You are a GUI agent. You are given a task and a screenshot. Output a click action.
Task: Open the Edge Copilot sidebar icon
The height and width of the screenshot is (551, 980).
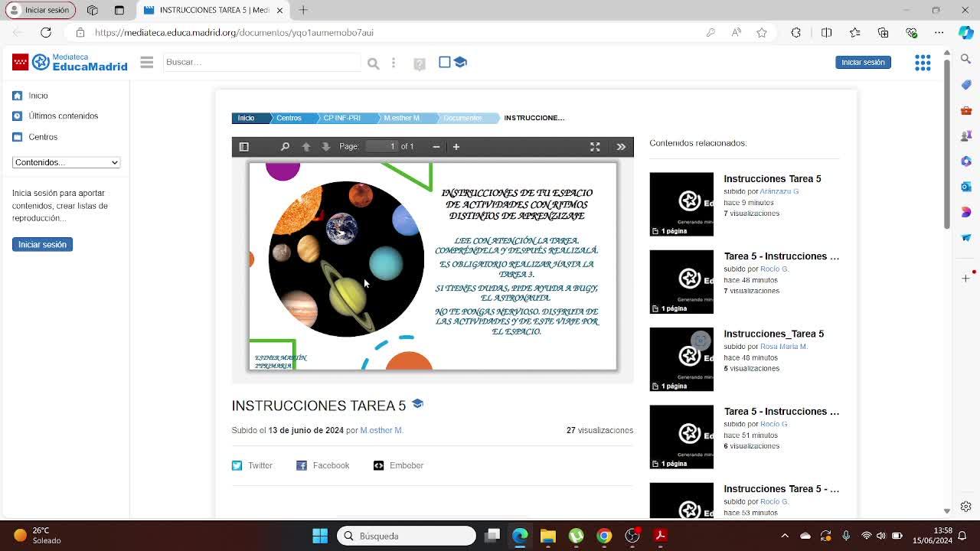(x=965, y=33)
